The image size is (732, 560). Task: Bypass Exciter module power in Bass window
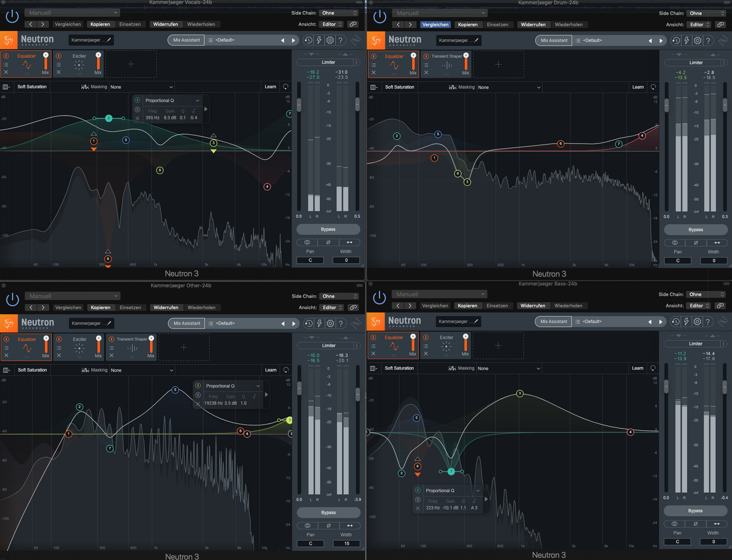pyautogui.click(x=426, y=337)
